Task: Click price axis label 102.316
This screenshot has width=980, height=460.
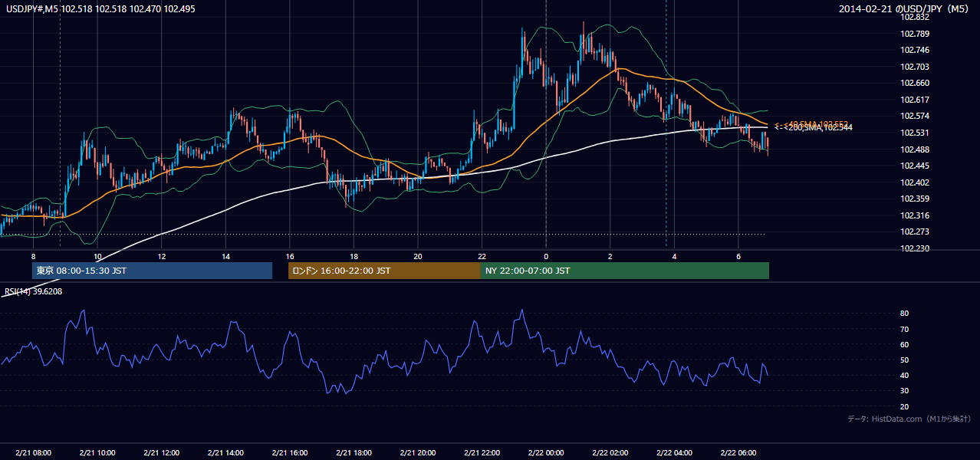Action: pos(915,215)
